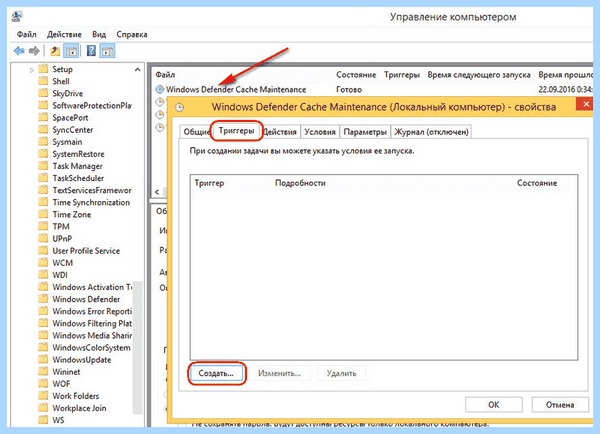Image resolution: width=600 pixels, height=434 pixels.
Task: Click the Создать... button
Action: tap(216, 373)
